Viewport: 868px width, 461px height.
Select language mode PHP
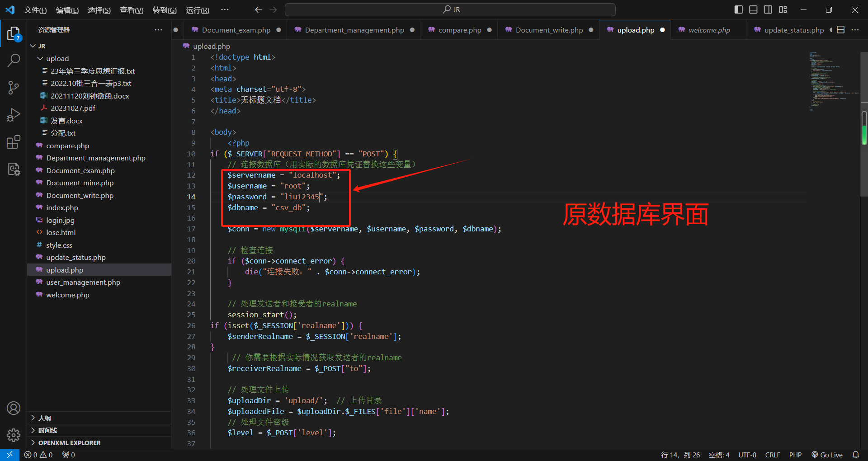pos(795,455)
